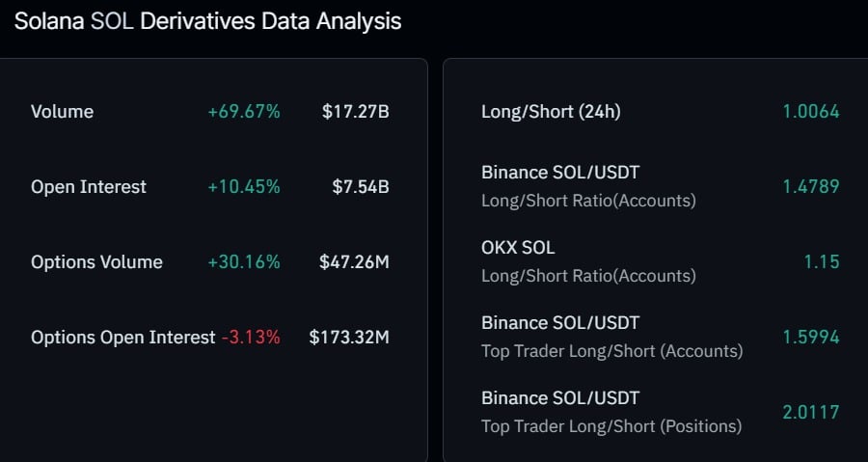Click the -3.13% red percentage
Screen dimensions: 868x462
(251, 338)
